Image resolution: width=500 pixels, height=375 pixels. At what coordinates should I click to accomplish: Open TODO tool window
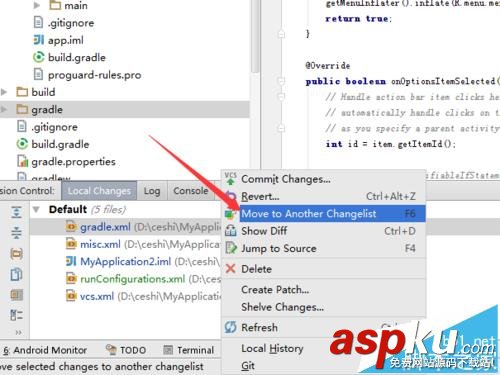point(126,350)
